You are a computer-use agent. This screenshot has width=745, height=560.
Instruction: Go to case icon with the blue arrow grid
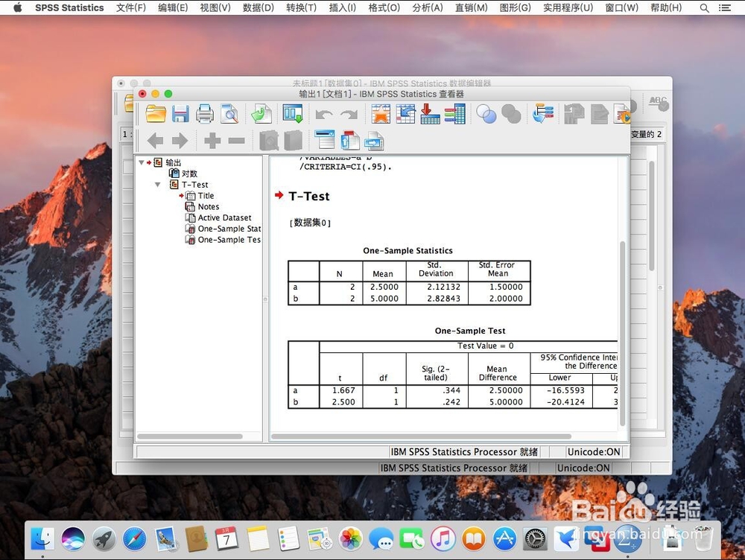pyautogui.click(x=405, y=114)
